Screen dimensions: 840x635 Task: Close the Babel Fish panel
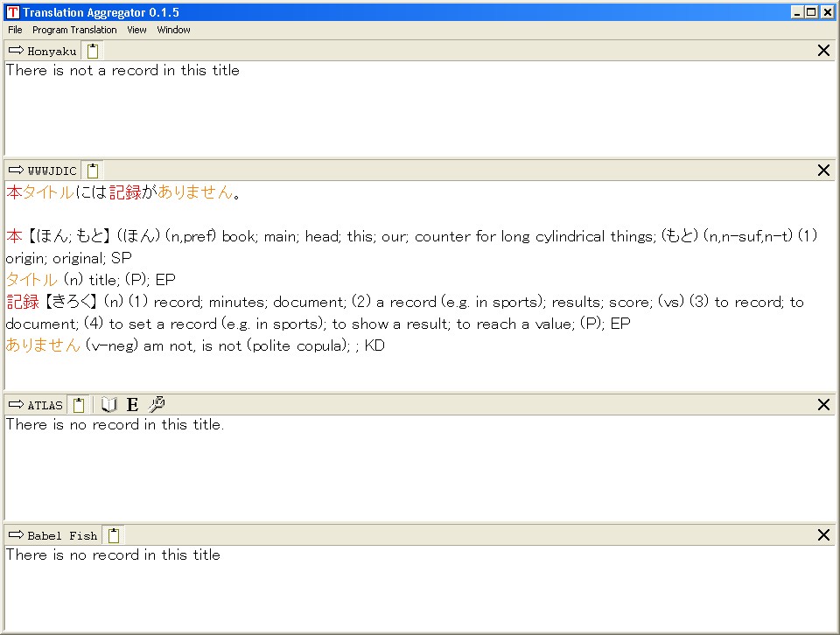click(823, 535)
